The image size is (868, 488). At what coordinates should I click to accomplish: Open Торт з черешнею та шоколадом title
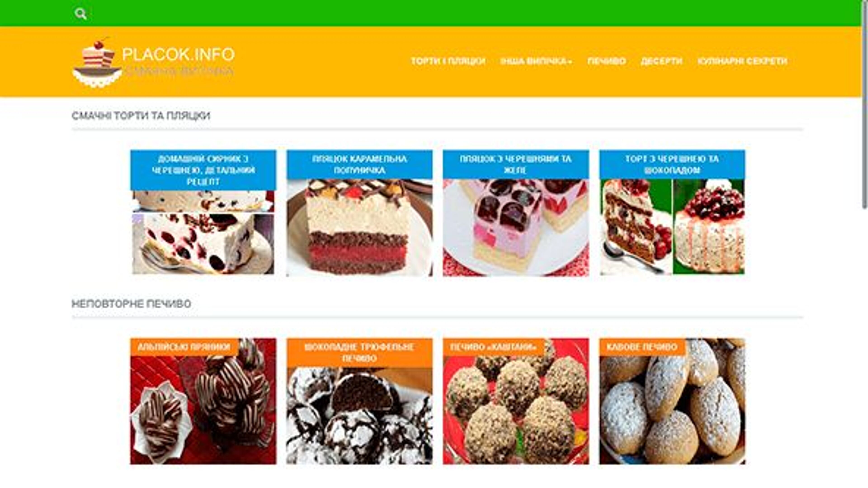click(672, 164)
